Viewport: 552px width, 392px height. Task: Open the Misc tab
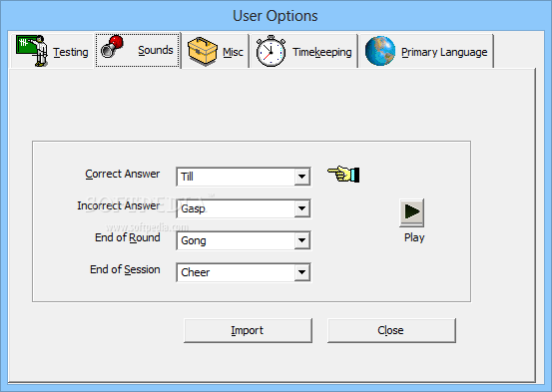pos(216,51)
